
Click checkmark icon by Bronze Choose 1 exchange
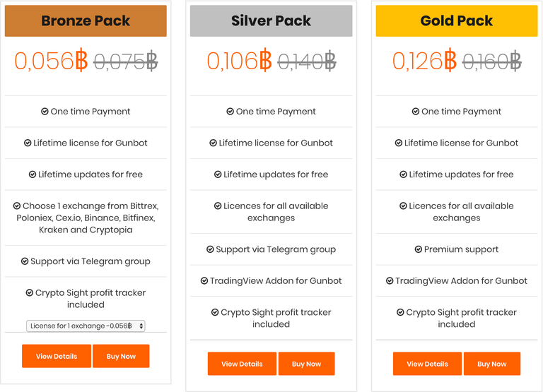(x=17, y=206)
